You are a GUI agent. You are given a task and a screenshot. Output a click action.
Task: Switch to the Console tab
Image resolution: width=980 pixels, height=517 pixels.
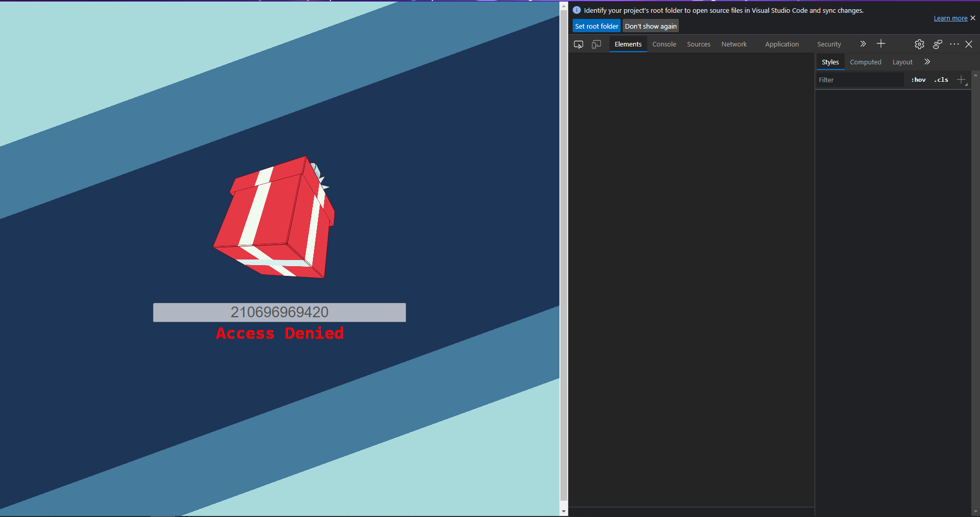point(664,44)
